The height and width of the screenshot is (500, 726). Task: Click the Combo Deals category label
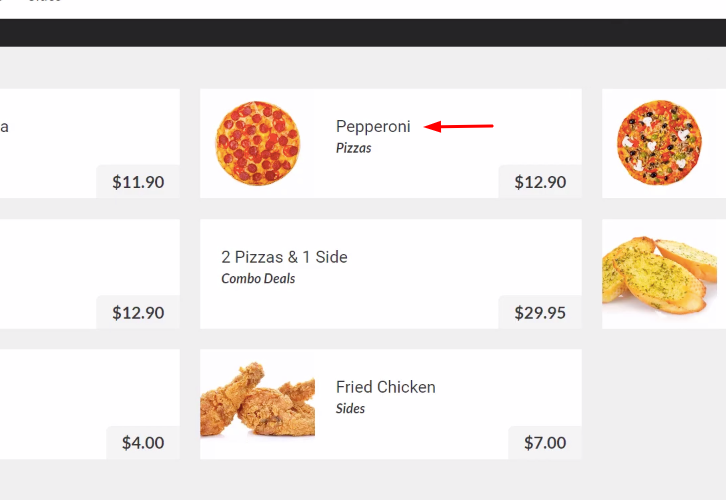pos(258,279)
